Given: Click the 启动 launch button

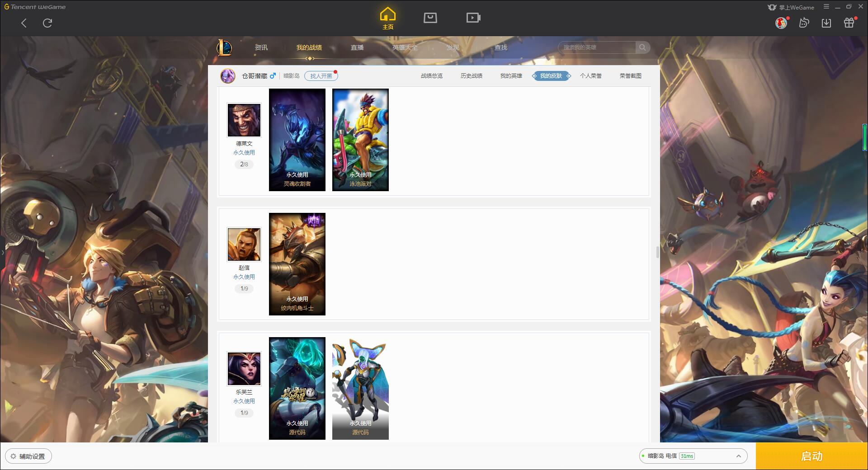Looking at the screenshot, I should [812, 456].
